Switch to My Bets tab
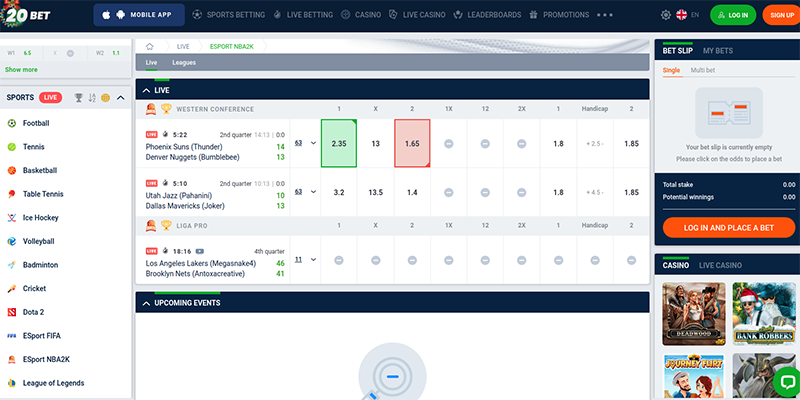The width and height of the screenshot is (800, 400). coord(718,51)
